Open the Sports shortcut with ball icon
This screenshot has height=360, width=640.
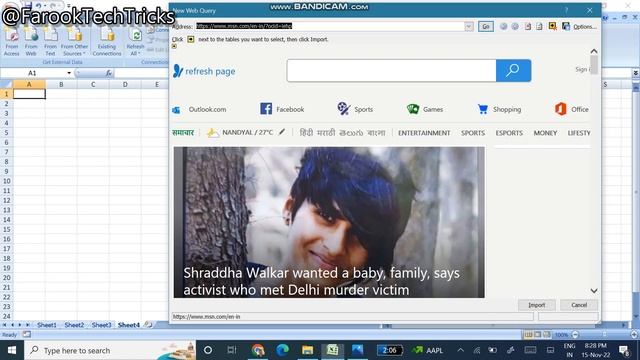pyautogui.click(x=355, y=109)
